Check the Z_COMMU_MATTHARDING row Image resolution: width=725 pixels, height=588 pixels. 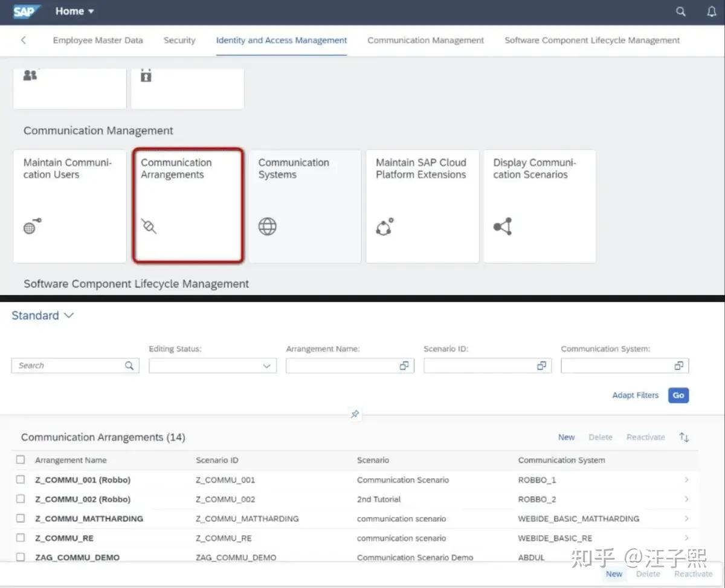click(x=21, y=518)
